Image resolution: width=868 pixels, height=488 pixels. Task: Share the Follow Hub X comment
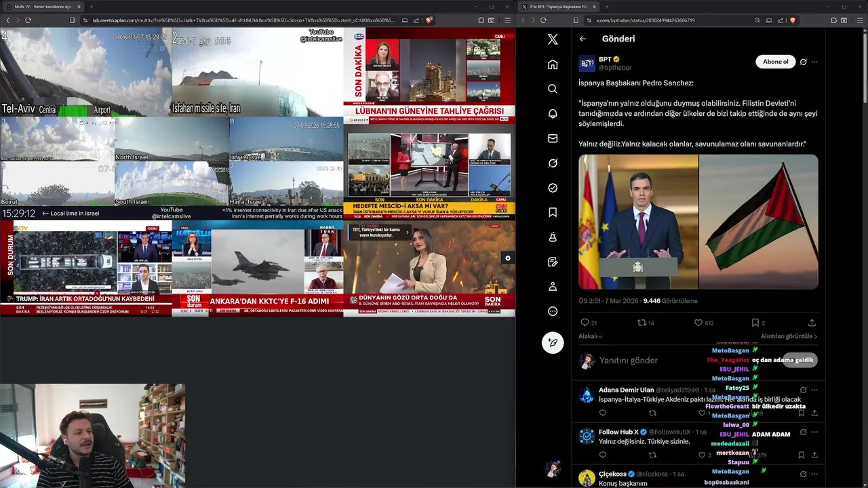[814, 455]
